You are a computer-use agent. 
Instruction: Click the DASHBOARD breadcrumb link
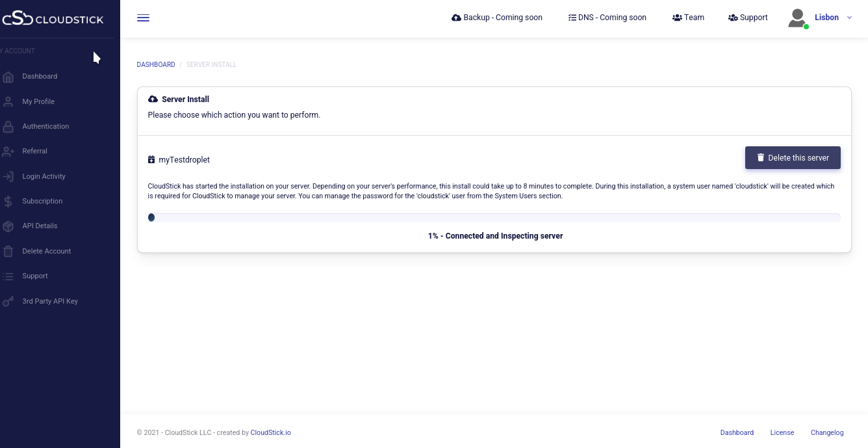pyautogui.click(x=156, y=65)
